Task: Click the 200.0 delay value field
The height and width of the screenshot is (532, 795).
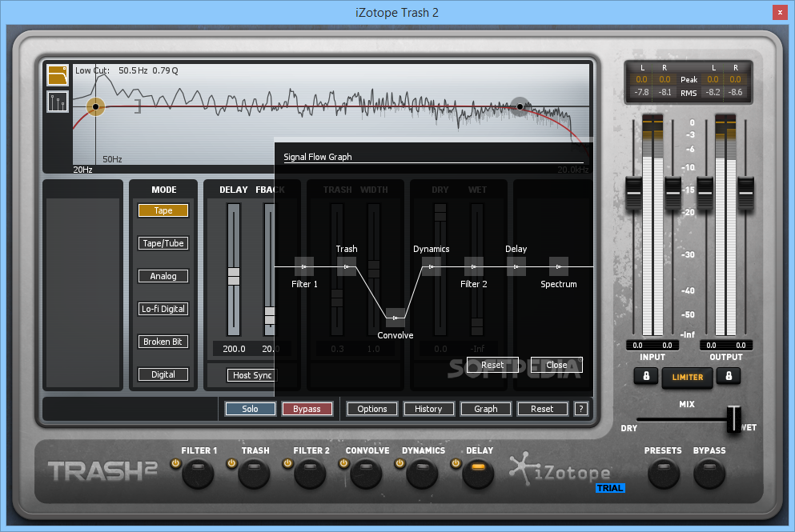Action: click(234, 349)
